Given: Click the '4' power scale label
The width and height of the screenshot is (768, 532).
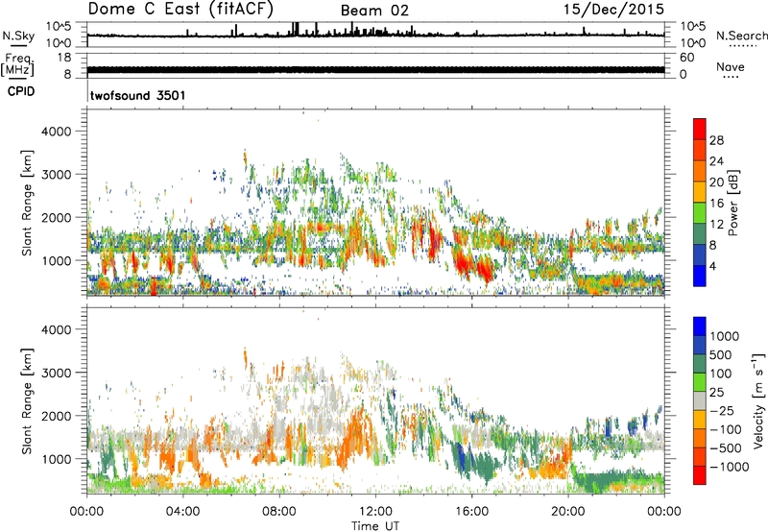Looking at the screenshot, I should [x=712, y=267].
